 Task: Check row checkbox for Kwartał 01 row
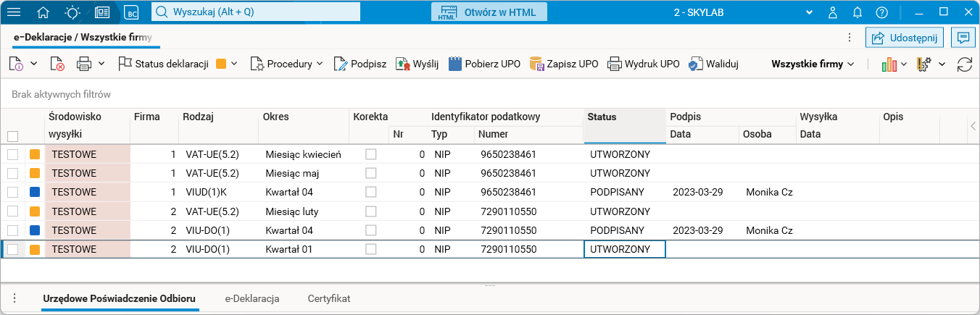tap(12, 249)
